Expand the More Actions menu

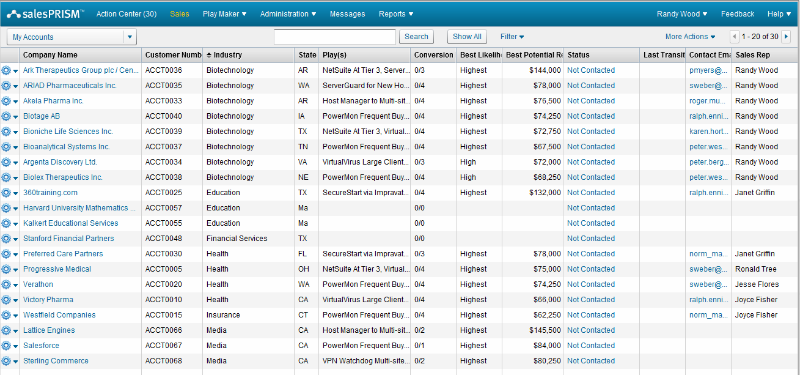coord(690,37)
